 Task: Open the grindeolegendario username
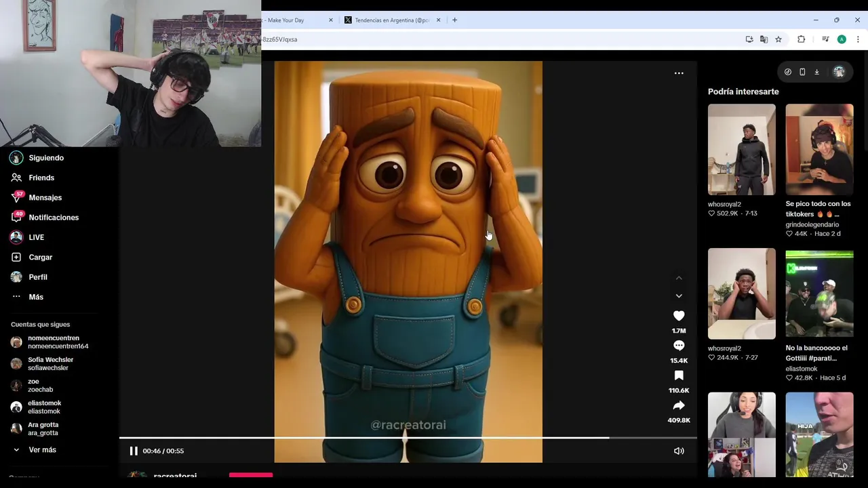pos(812,224)
